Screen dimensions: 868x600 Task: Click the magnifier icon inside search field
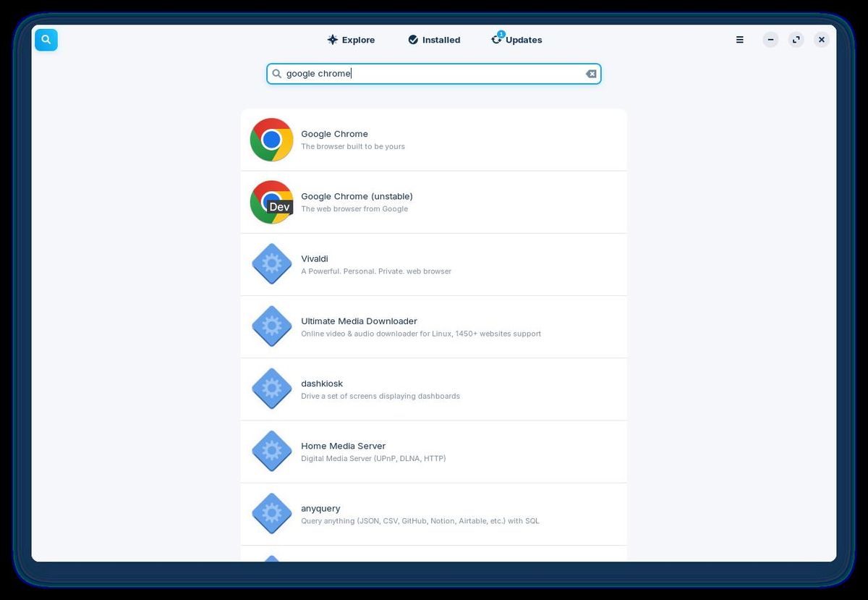(x=276, y=74)
